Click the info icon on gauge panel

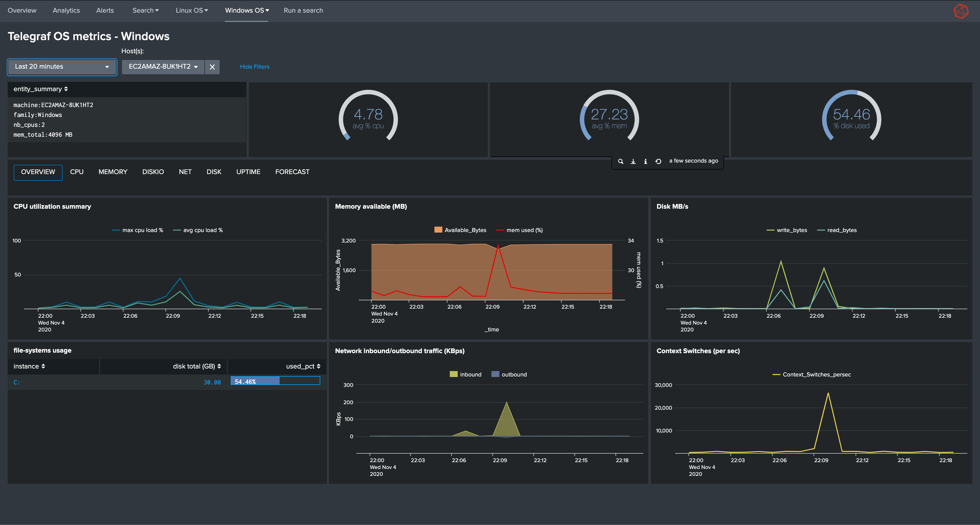(646, 161)
